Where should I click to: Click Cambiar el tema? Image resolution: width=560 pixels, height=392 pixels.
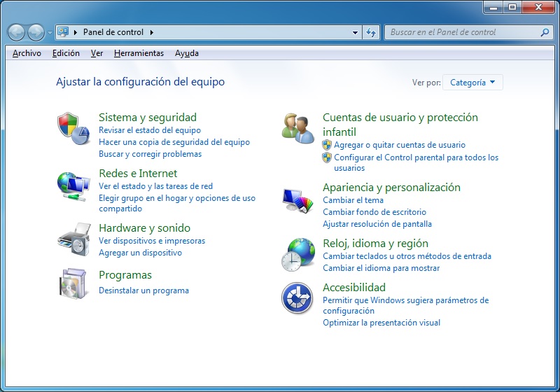[353, 200]
